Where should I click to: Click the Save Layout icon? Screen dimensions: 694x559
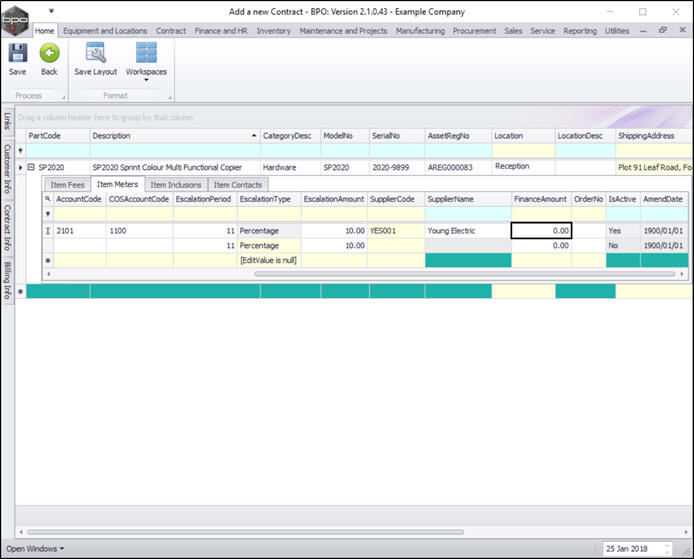[x=96, y=55]
